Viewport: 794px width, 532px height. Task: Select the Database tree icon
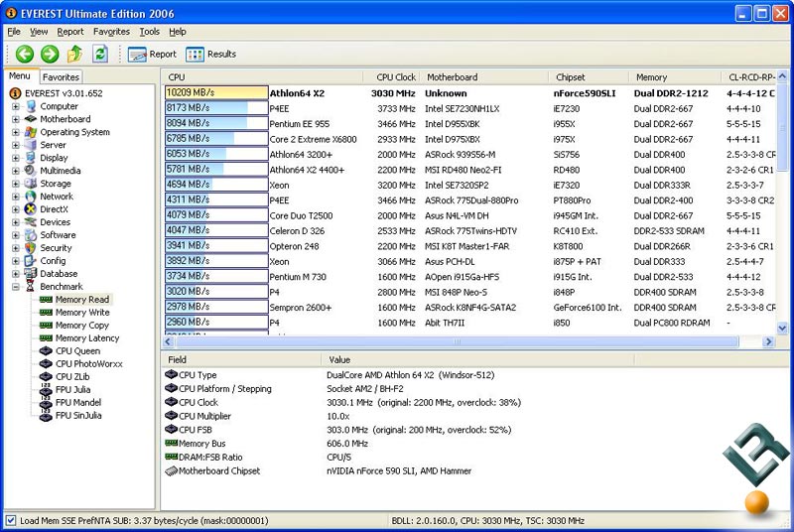pos(31,274)
